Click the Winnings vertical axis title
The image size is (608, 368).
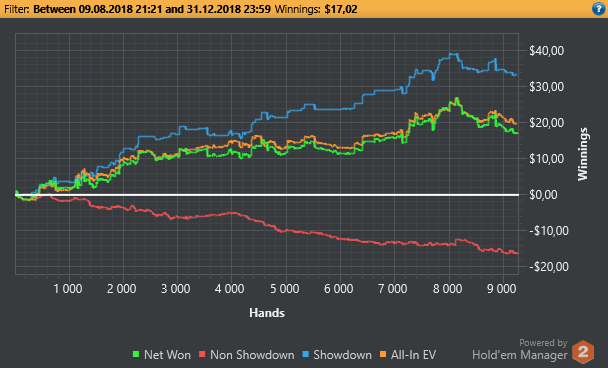point(583,154)
